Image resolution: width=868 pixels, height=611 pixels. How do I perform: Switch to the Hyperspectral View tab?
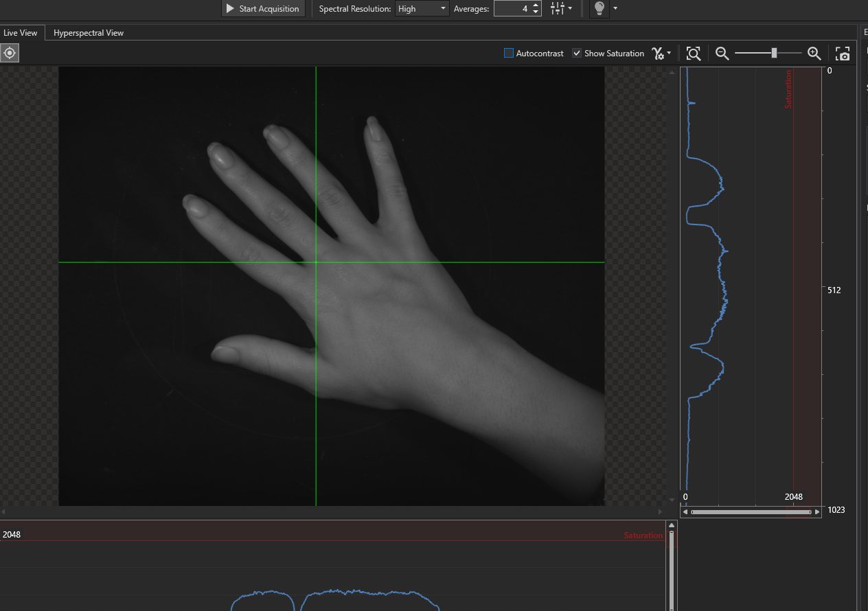point(89,32)
